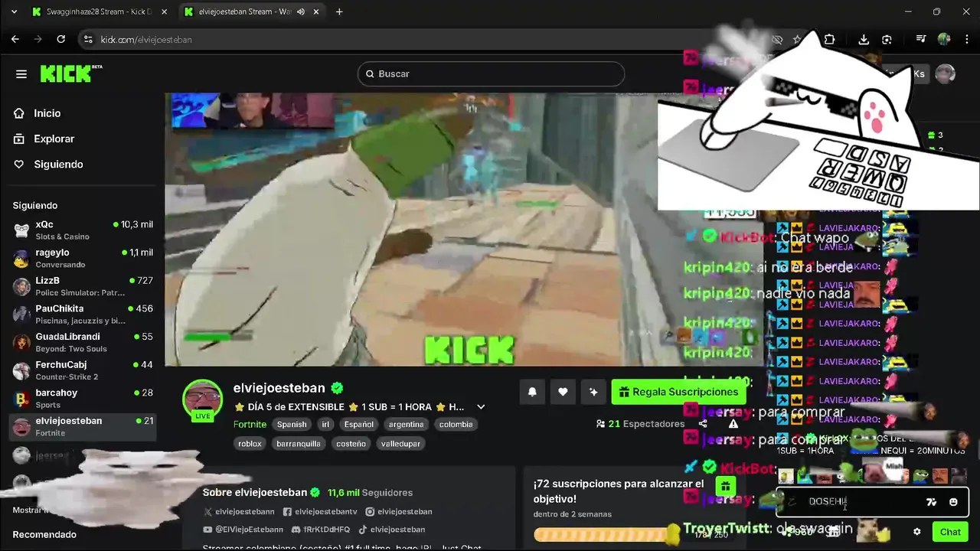Click the Buscar search field

[x=491, y=73]
